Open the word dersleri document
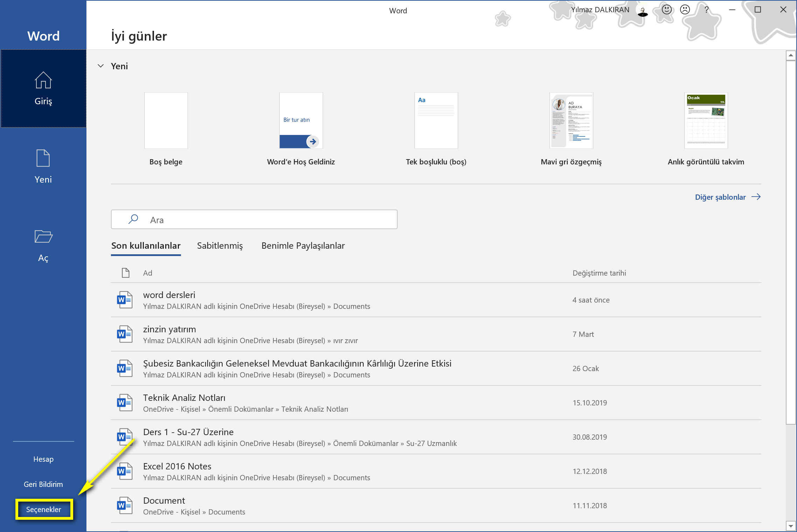This screenshot has width=797, height=532. pyautogui.click(x=436, y=300)
